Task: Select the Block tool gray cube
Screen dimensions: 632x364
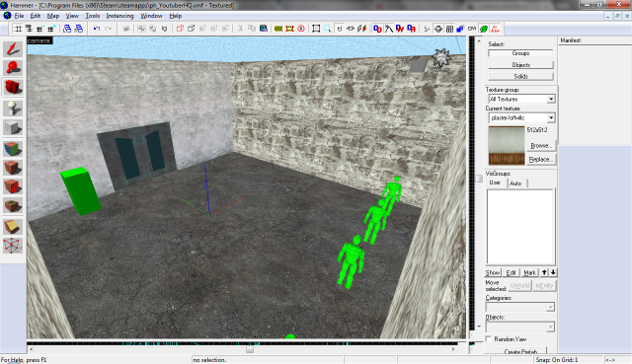Action: tap(13, 128)
